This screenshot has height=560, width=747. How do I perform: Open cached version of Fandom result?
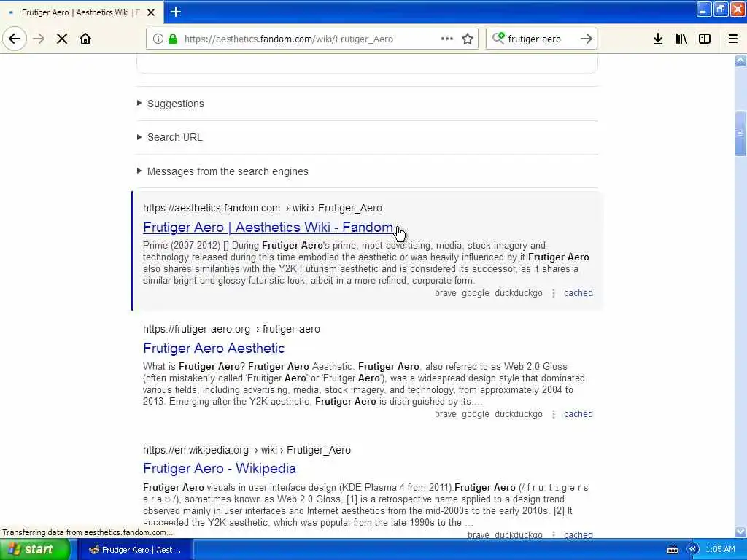578,293
